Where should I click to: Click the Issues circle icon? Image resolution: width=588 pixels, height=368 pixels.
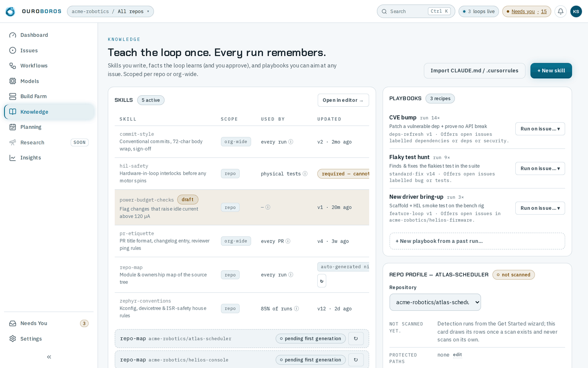(x=13, y=50)
